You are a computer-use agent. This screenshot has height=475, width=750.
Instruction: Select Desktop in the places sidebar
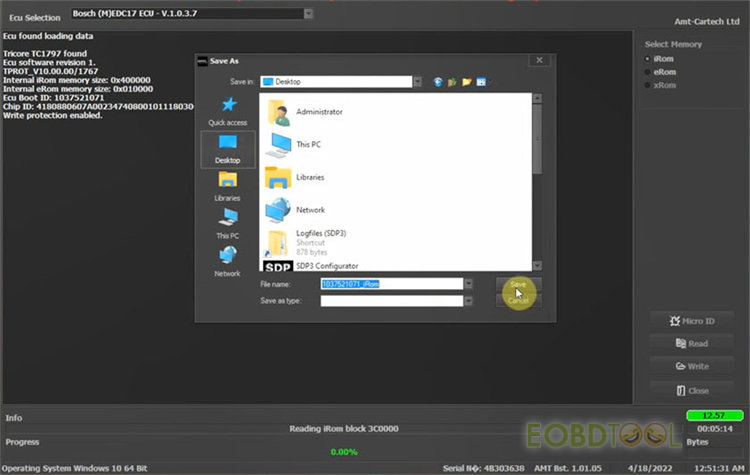[228, 148]
